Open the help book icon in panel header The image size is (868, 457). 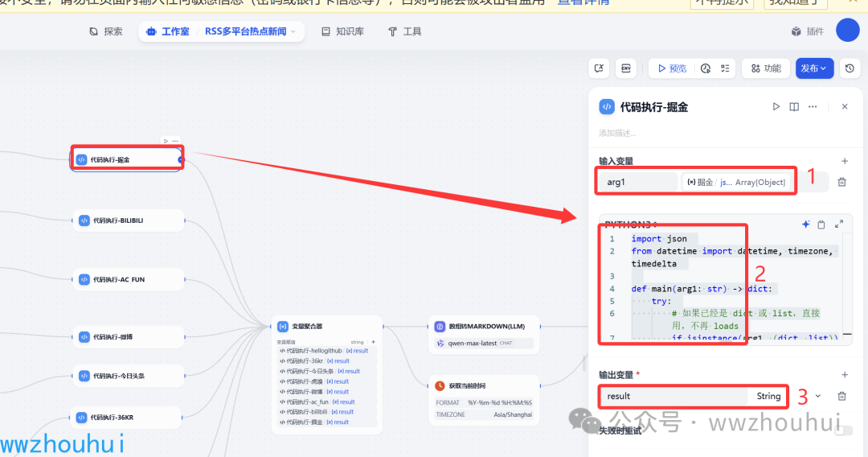(794, 106)
